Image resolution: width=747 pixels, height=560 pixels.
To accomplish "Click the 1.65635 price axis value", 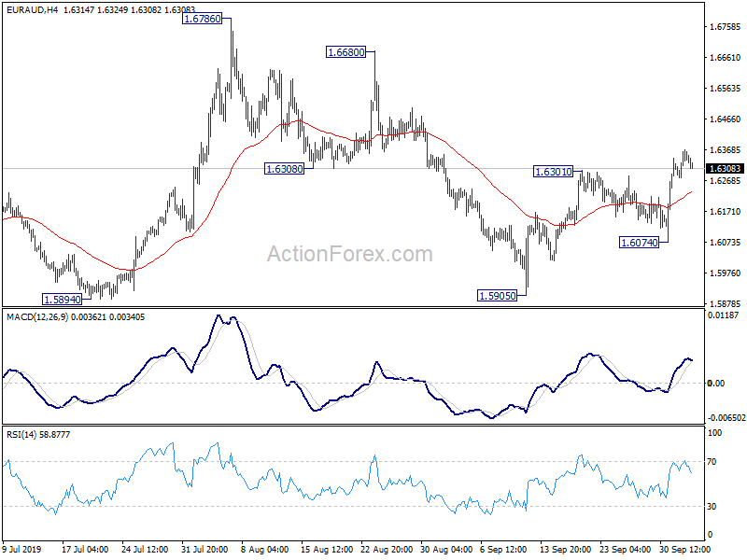I will coord(726,88).
